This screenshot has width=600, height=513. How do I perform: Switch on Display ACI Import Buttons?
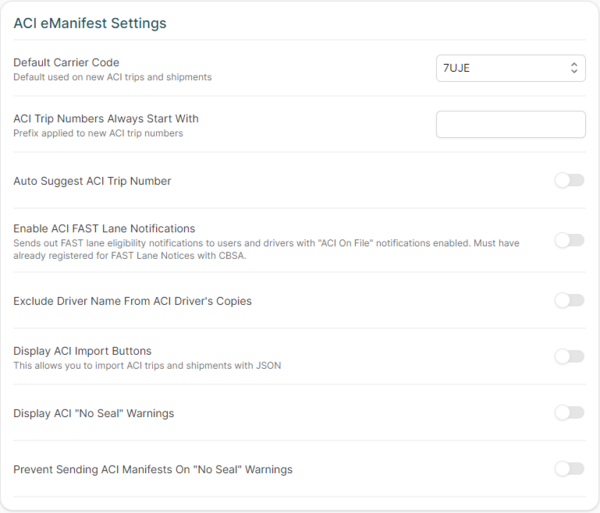pos(569,356)
